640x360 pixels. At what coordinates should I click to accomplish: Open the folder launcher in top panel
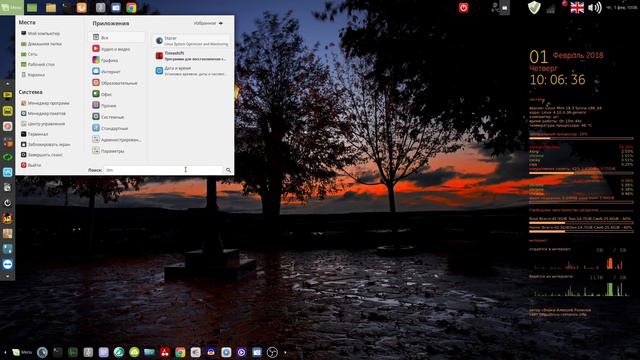[51, 8]
